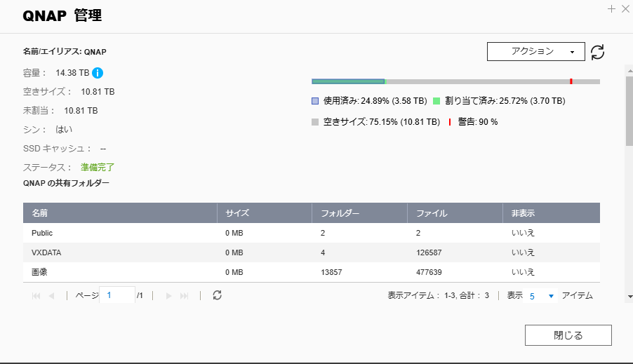This screenshot has height=364, width=633.
Task: Go to first page of table
Action: [x=36, y=296]
